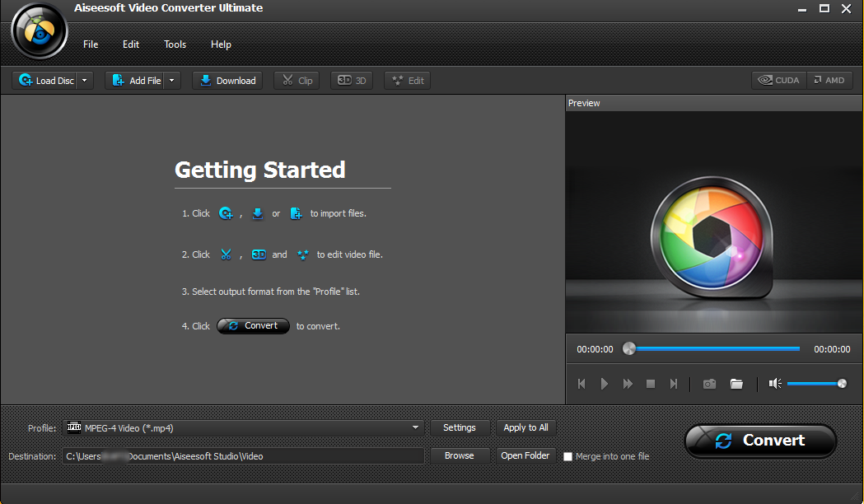Click download icon in Getting Started step 1
The image size is (864, 504).
(x=257, y=213)
